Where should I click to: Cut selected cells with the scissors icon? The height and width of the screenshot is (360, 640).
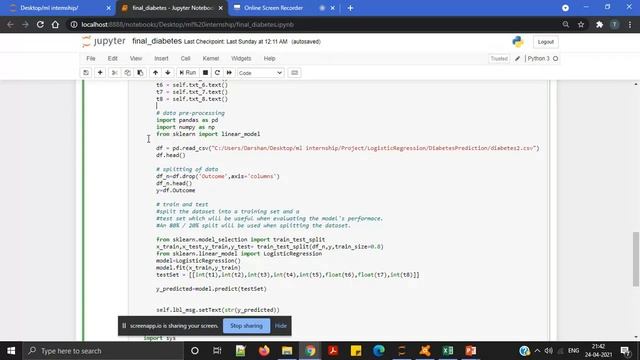click(x=115, y=73)
